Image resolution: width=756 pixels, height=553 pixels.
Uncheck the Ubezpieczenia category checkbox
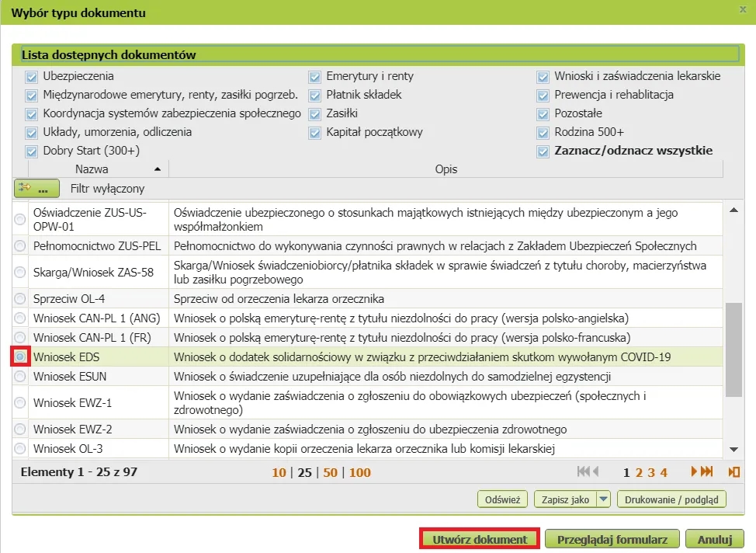point(32,76)
